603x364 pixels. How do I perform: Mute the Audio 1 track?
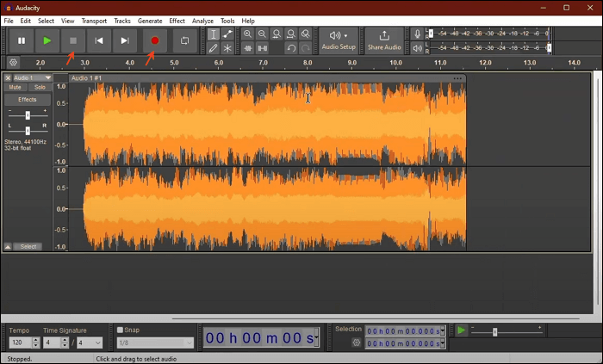point(15,88)
